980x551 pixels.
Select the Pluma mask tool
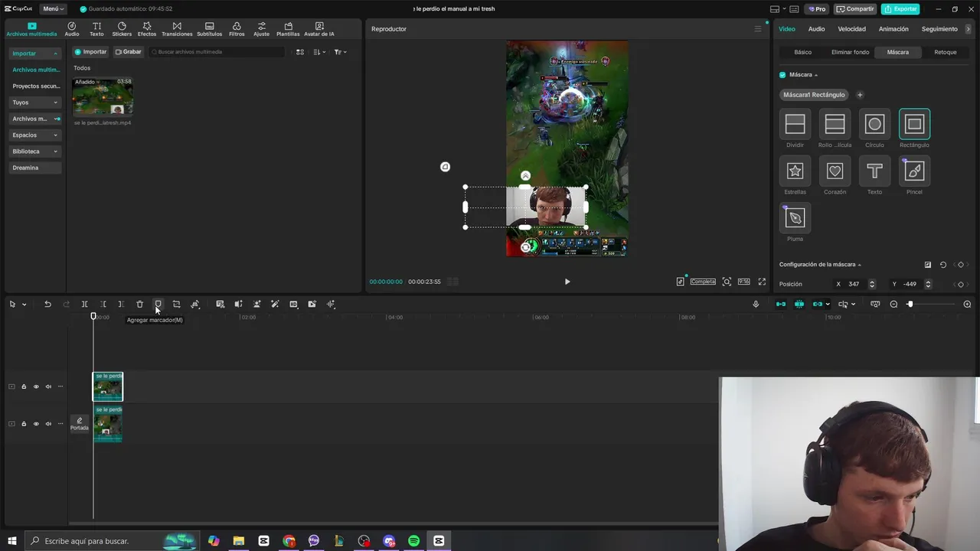pyautogui.click(x=795, y=218)
